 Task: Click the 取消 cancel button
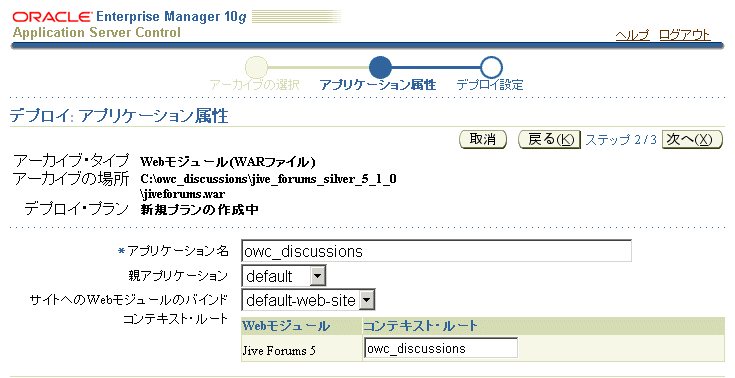click(483, 139)
